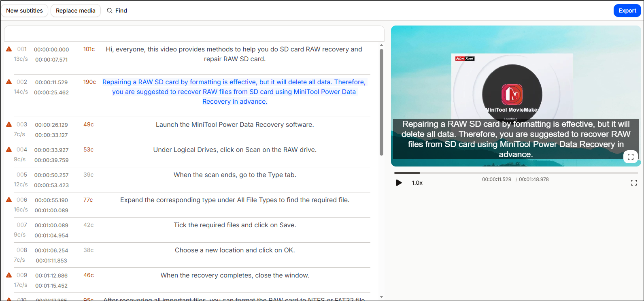Create New subtitles
This screenshot has width=644, height=301.
(25, 11)
